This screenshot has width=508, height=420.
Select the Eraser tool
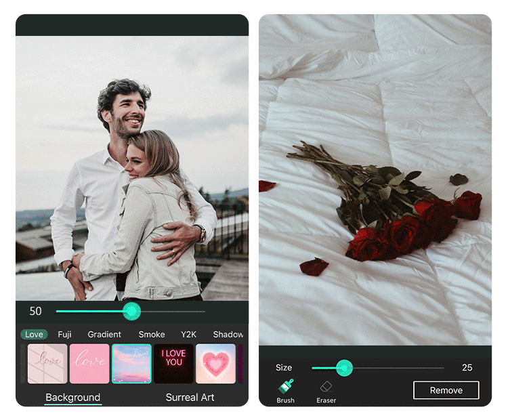pos(326,392)
